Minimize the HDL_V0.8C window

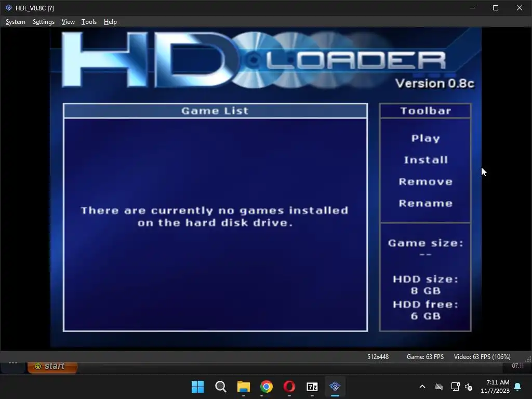click(472, 8)
